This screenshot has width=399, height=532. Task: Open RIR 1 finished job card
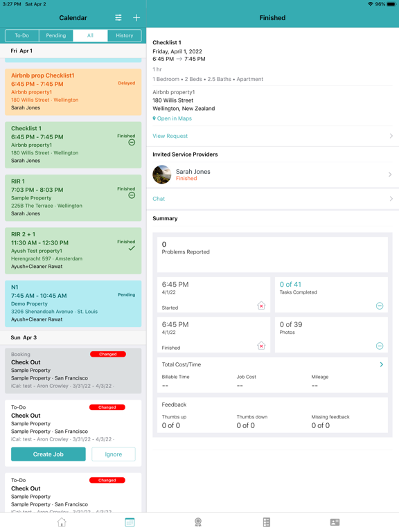tap(73, 197)
